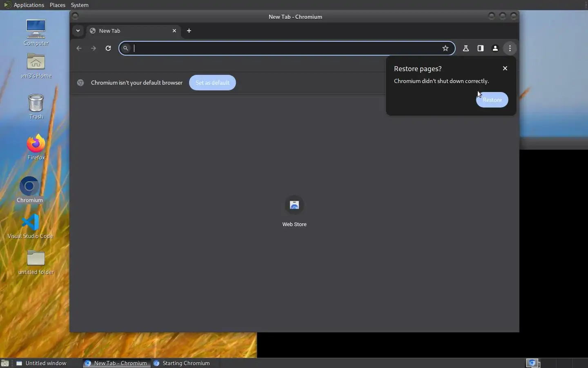Open the profile avatar menu
588x368 pixels.
495,48
